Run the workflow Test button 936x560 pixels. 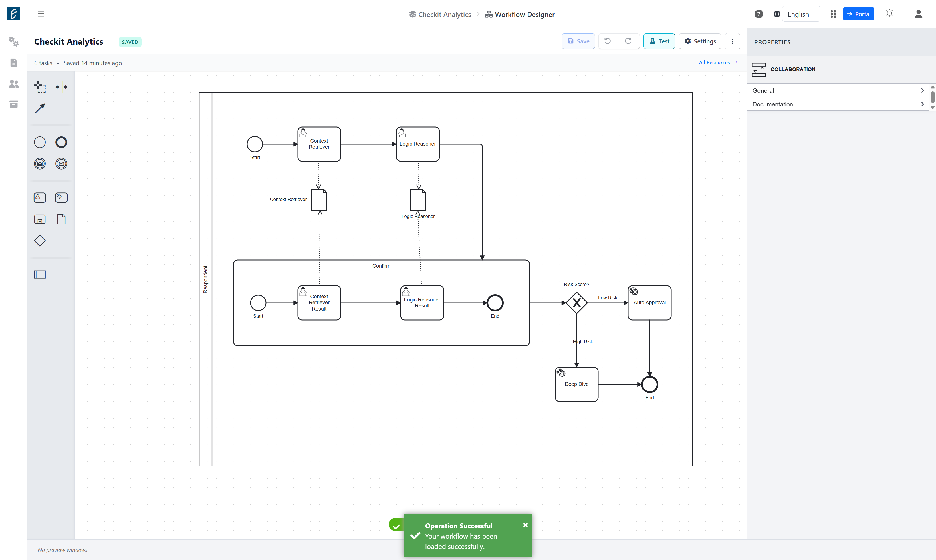point(659,41)
